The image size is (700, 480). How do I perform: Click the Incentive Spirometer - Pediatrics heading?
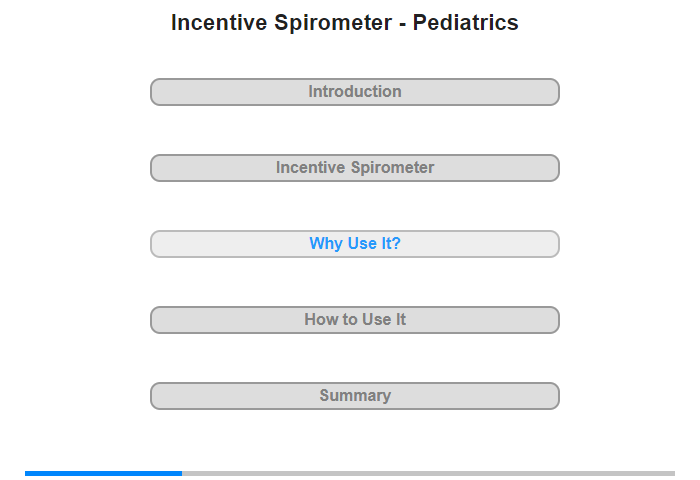coord(345,22)
